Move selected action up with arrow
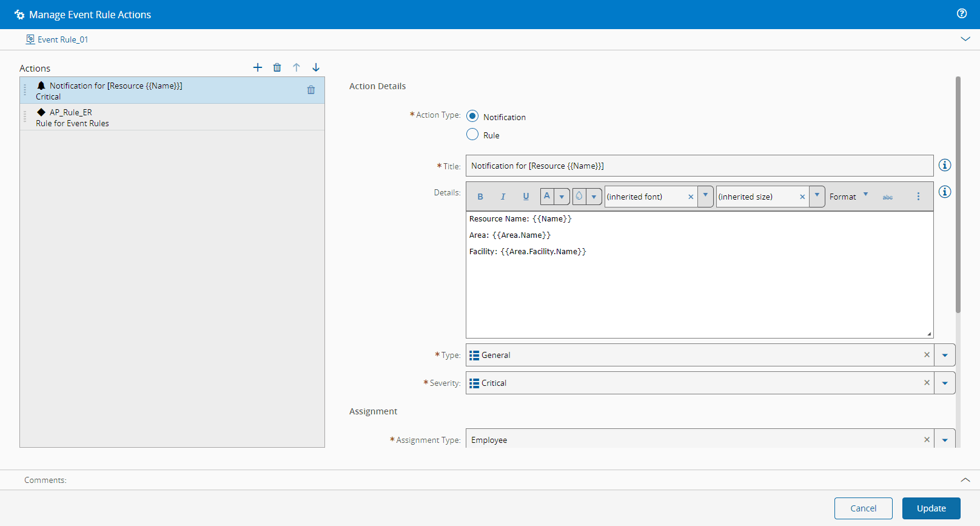This screenshot has height=526, width=980. 297,67
